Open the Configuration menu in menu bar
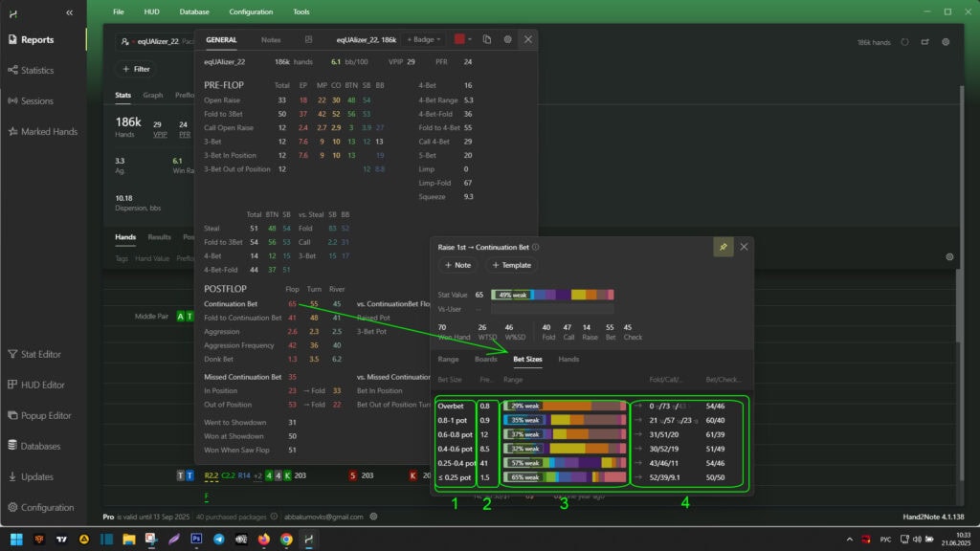This screenshot has height=551, width=980. (x=251, y=11)
